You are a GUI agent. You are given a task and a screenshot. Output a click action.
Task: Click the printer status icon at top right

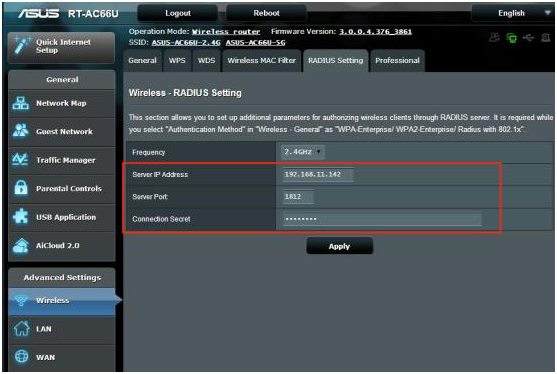[546, 37]
